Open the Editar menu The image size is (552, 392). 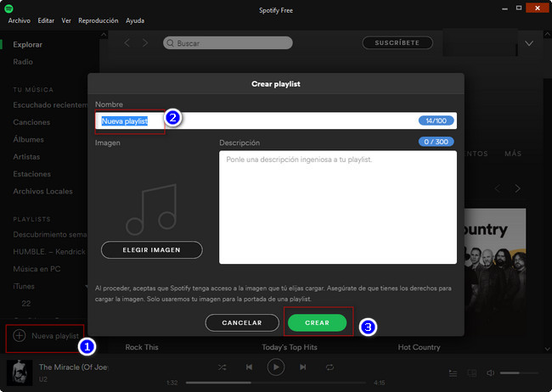tap(46, 20)
